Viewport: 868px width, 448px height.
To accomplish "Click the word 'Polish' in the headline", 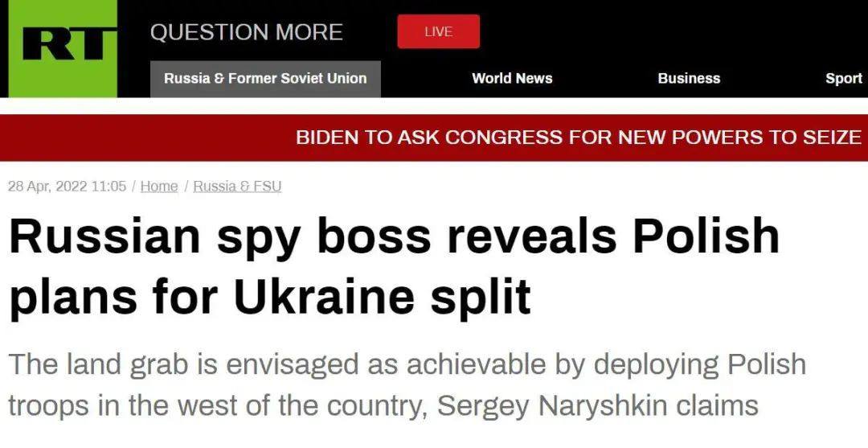I will pyautogui.click(x=706, y=238).
